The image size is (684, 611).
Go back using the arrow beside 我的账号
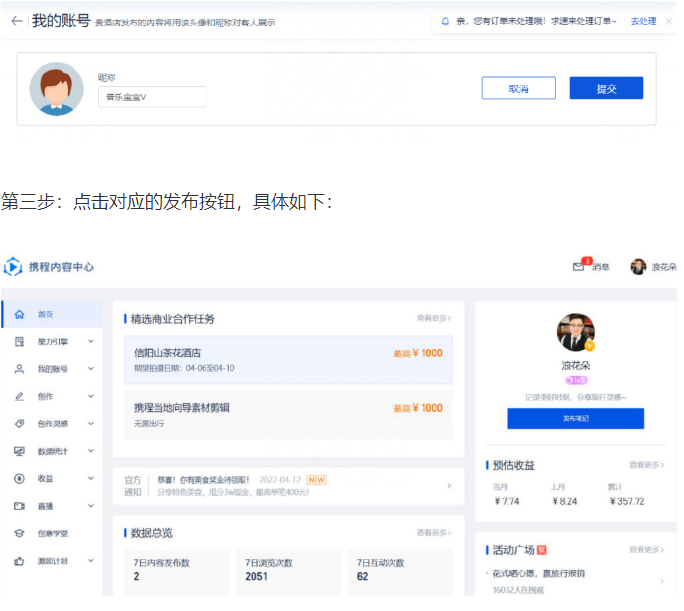(17, 20)
